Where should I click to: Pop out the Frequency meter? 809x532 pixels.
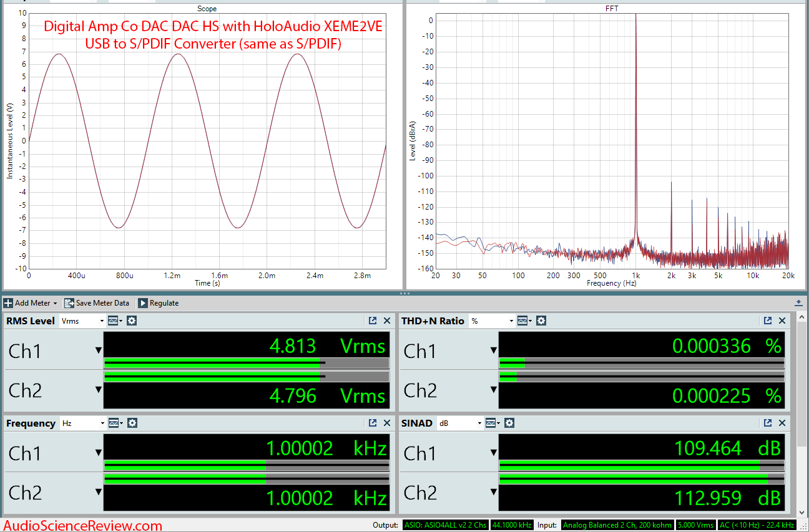tap(373, 423)
